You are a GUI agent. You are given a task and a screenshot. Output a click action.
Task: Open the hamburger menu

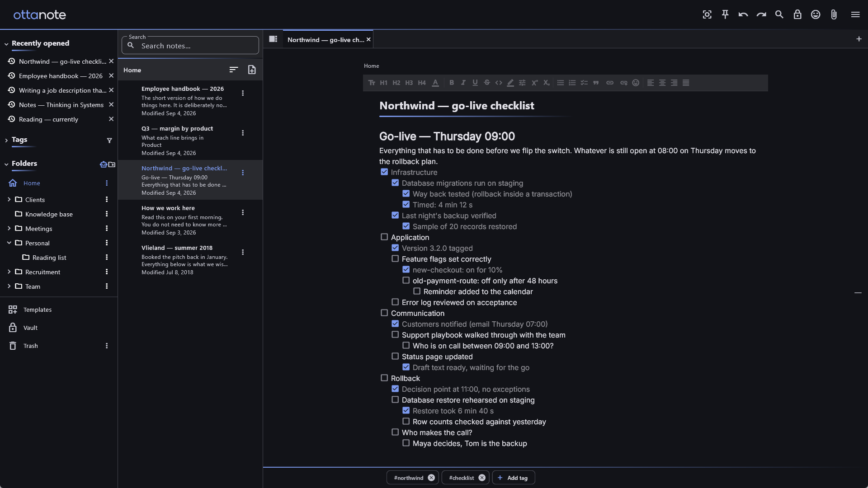[x=855, y=14]
